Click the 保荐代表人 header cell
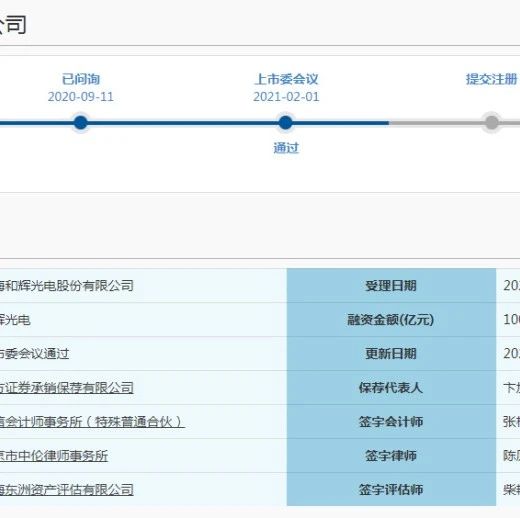 (391, 388)
